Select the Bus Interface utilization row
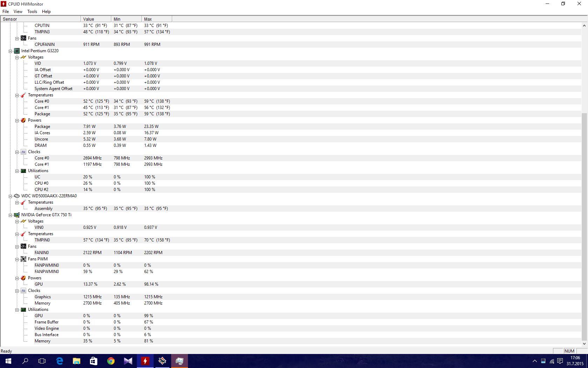 coord(290,335)
